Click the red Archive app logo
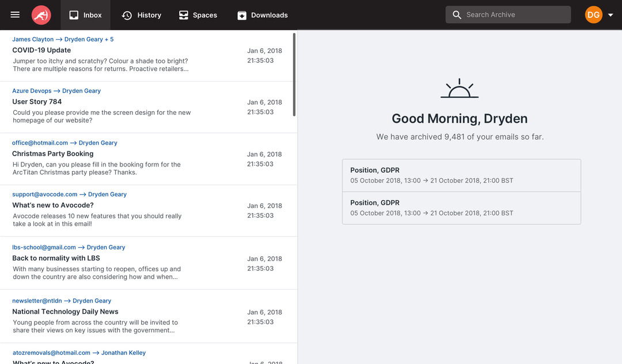 (41, 15)
